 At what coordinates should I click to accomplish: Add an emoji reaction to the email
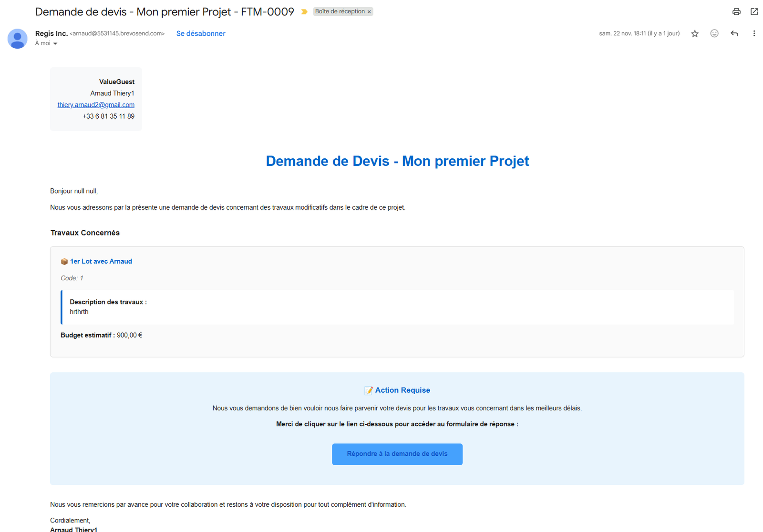tap(714, 33)
